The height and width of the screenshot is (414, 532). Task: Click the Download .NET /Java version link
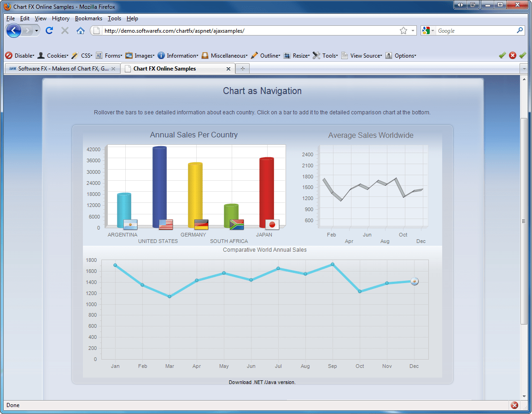262,382
